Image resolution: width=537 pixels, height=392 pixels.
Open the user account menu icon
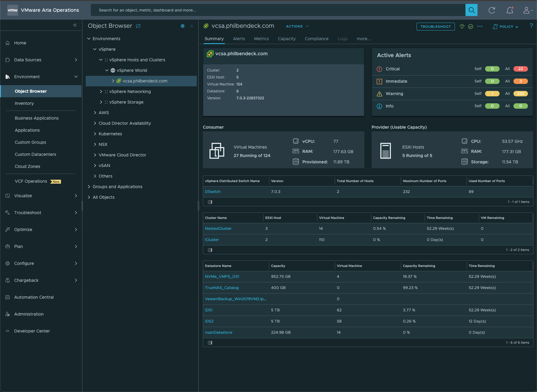pyautogui.click(x=528, y=10)
